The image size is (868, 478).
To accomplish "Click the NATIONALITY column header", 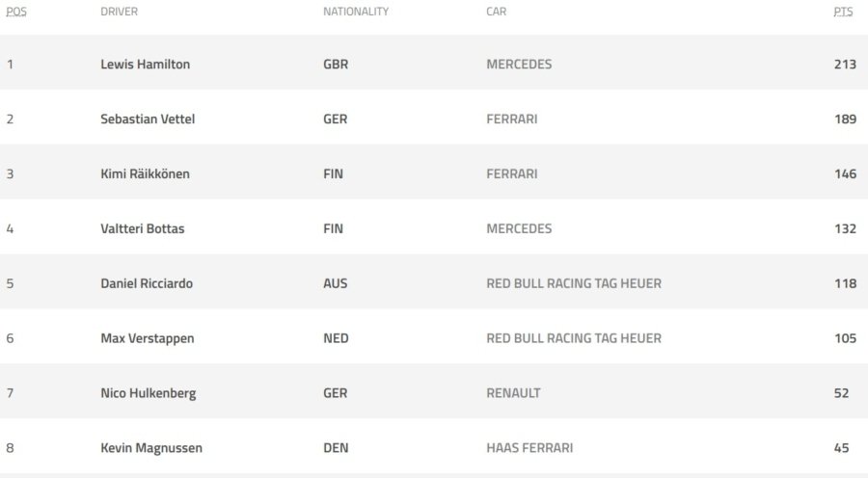I will tap(356, 12).
